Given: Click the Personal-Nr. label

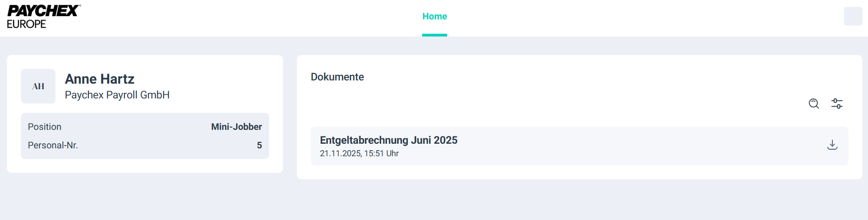Looking at the screenshot, I should tap(53, 145).
